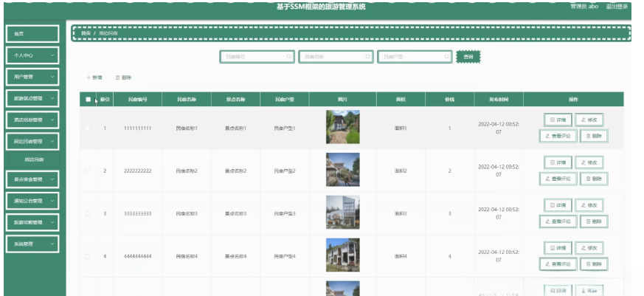This screenshot has height=296, width=644.
Task: Check the checkbox for row 2222222222
Action: click(88, 171)
